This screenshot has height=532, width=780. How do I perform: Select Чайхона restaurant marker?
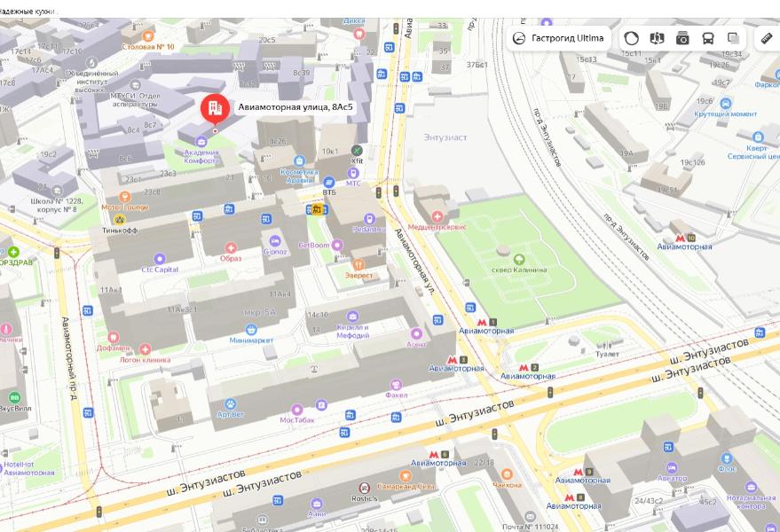tap(507, 473)
